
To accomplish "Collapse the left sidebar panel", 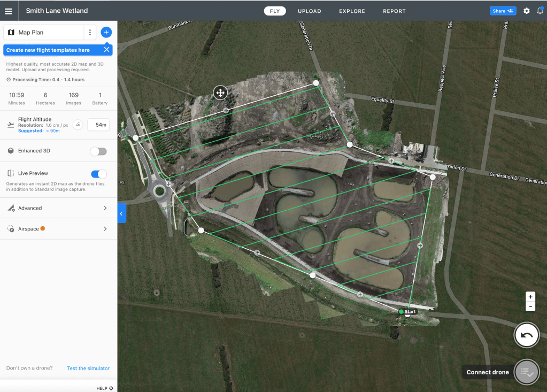I will coord(121,213).
